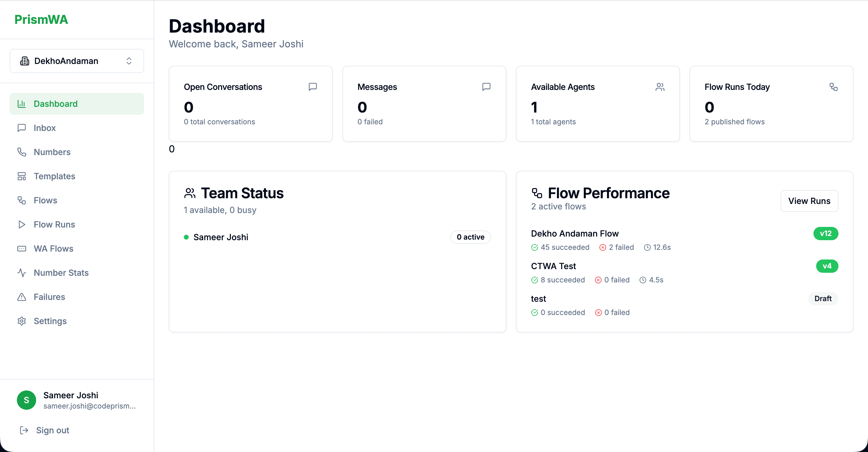Screen dimensions: 868x452
Task: Click the Sign out arrow icon
Action: click(24, 430)
